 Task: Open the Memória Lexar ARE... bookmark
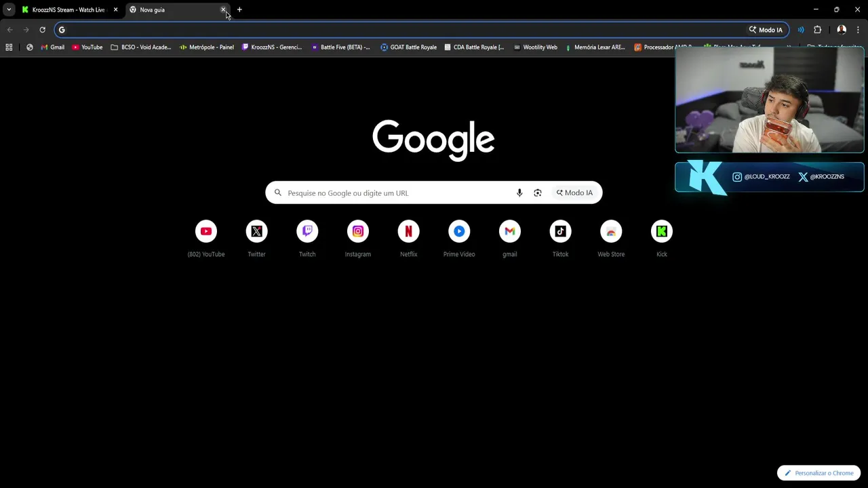tap(595, 47)
